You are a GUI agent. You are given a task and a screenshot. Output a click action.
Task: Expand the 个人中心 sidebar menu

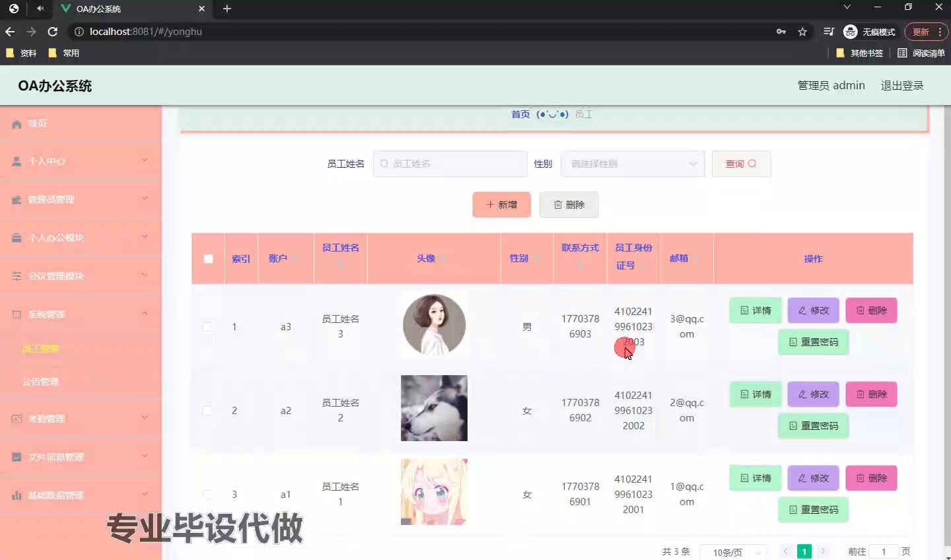click(x=81, y=161)
